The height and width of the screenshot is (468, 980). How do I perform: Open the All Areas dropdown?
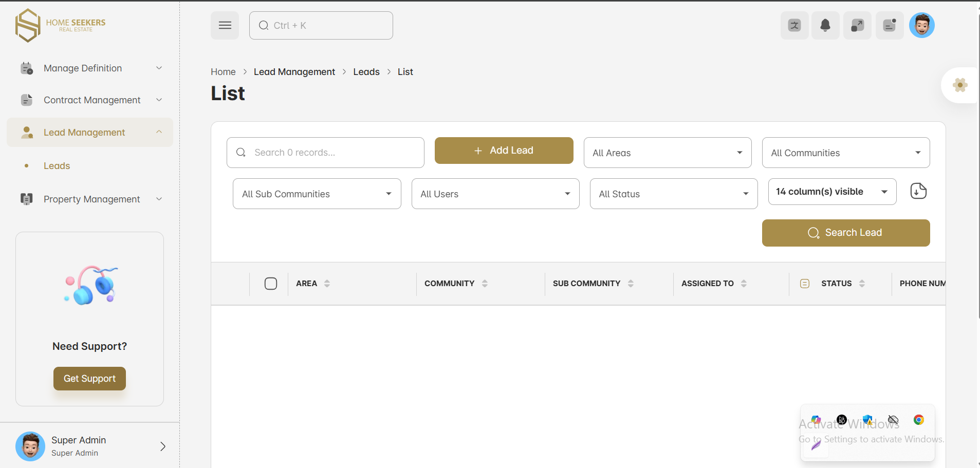click(667, 153)
